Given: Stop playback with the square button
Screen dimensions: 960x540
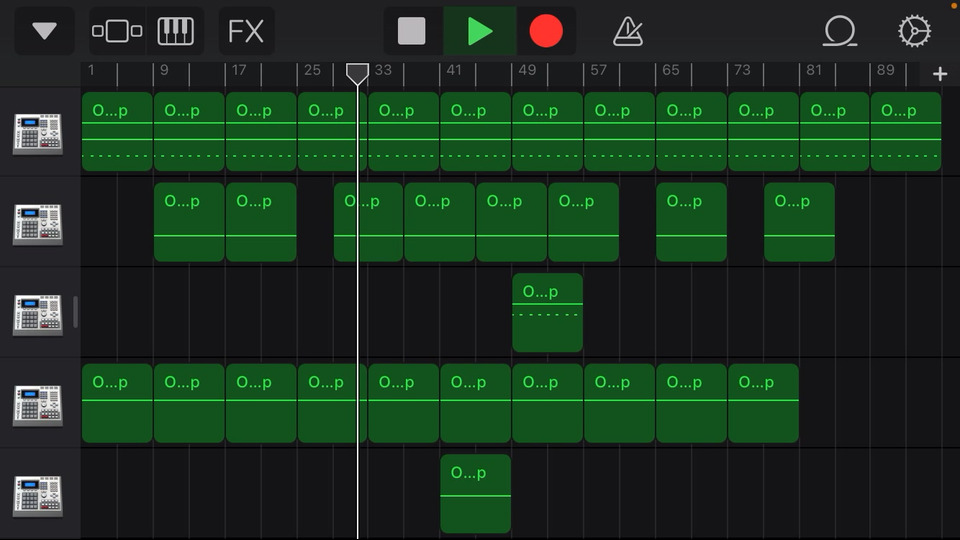Looking at the screenshot, I should tap(411, 31).
